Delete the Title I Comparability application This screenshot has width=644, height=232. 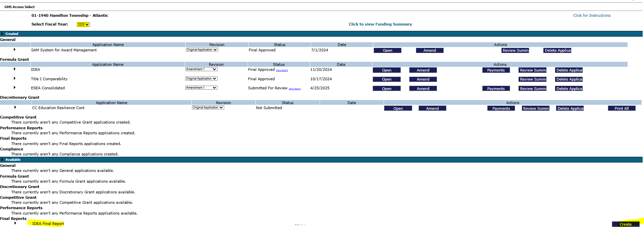click(569, 79)
